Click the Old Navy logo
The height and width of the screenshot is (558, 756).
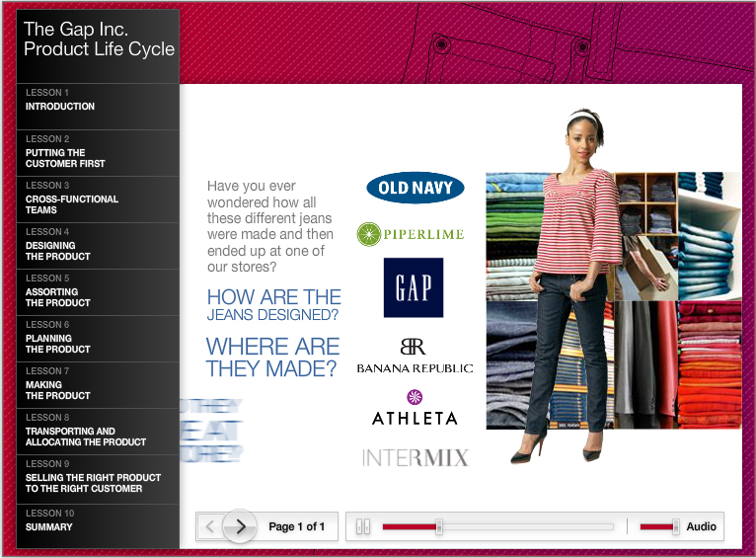click(416, 188)
